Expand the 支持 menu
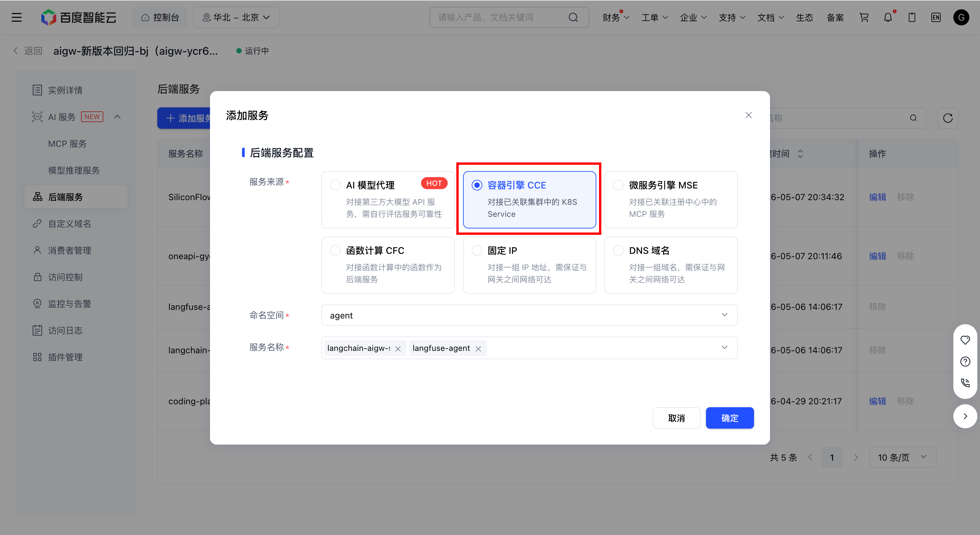This screenshot has height=535, width=980. point(732,18)
